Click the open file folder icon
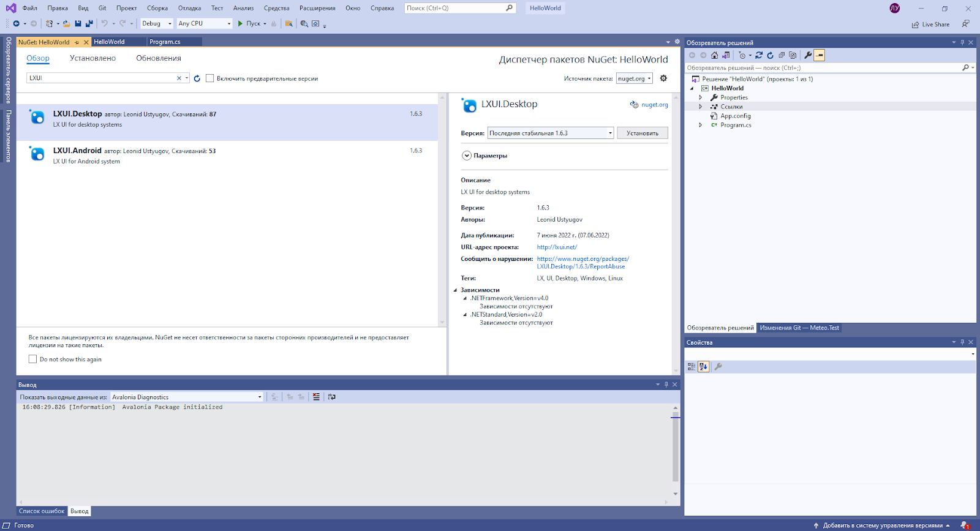 pyautogui.click(x=66, y=24)
